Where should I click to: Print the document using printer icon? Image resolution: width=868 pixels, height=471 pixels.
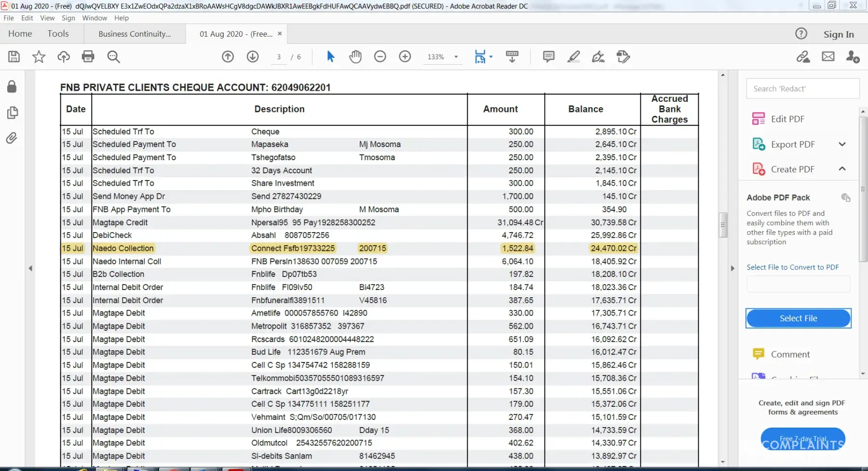[88, 57]
